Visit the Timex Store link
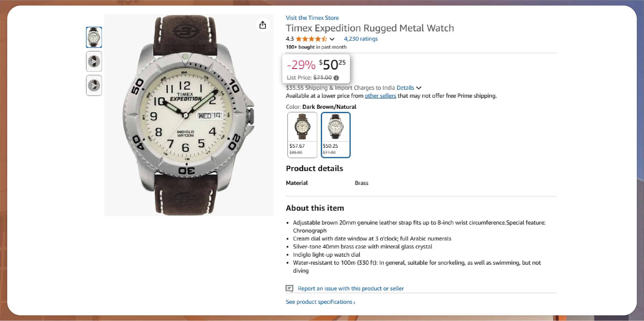 (x=312, y=18)
